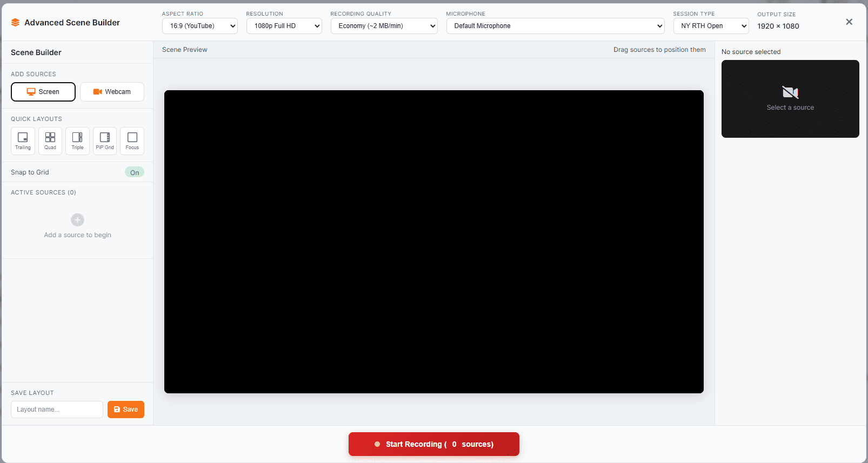868x463 pixels.
Task: Click the '1920 × 1080' output size value
Action: [x=778, y=26]
